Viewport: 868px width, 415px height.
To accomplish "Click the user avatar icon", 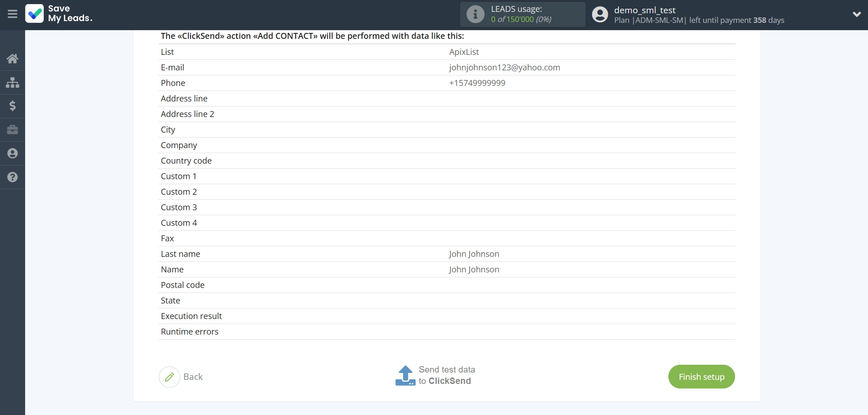I will tap(600, 15).
